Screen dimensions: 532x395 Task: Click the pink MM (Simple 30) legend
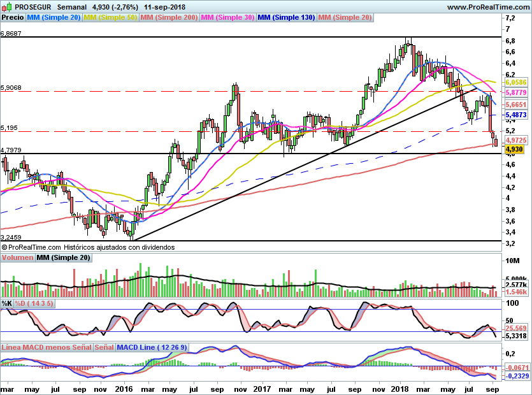coord(227,18)
